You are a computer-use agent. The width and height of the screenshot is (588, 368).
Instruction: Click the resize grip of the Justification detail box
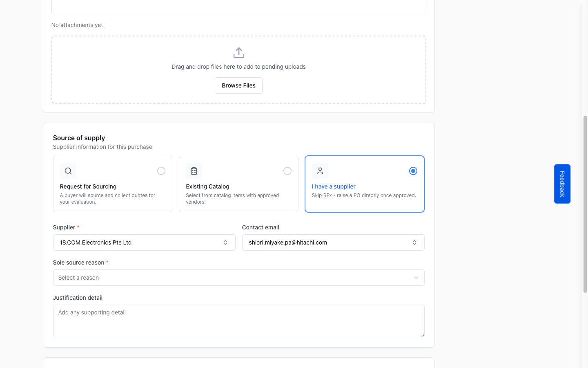[x=422, y=334]
